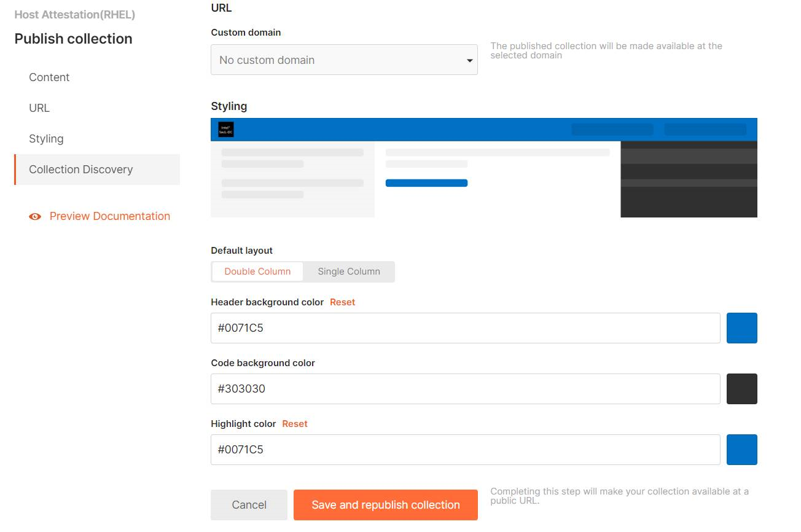
Task: Select the Double Column layout option
Action: point(257,271)
